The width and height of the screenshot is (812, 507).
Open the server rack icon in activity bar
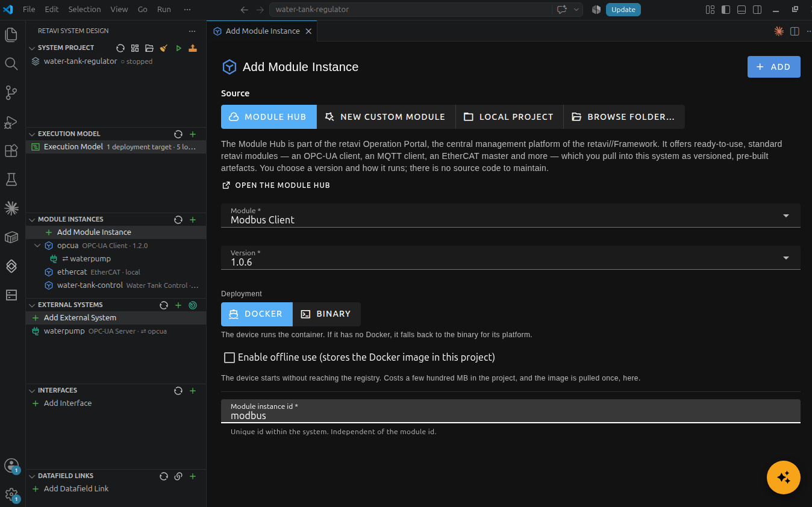[x=11, y=295]
